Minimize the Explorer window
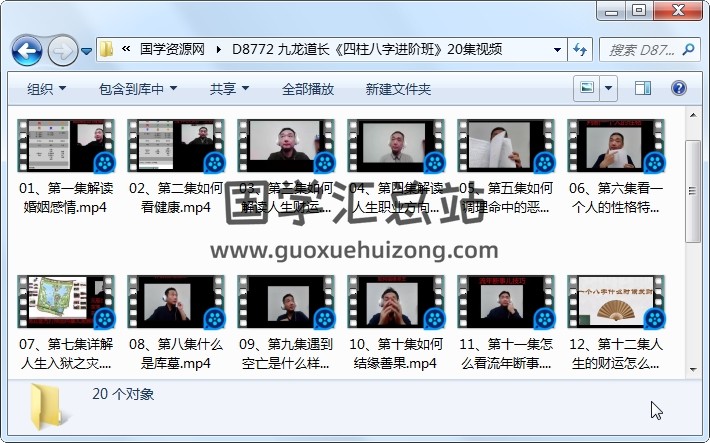The image size is (710, 443). (611, 10)
